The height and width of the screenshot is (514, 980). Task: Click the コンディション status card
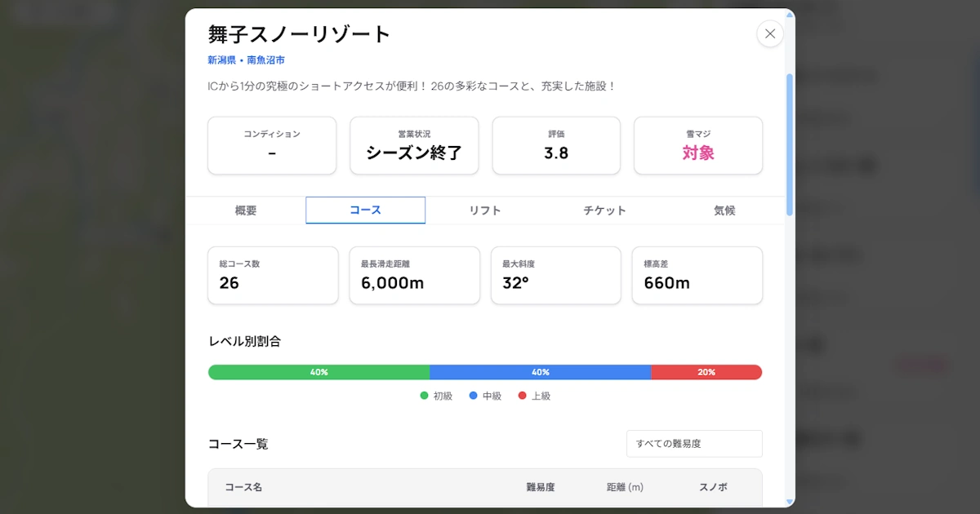272,145
